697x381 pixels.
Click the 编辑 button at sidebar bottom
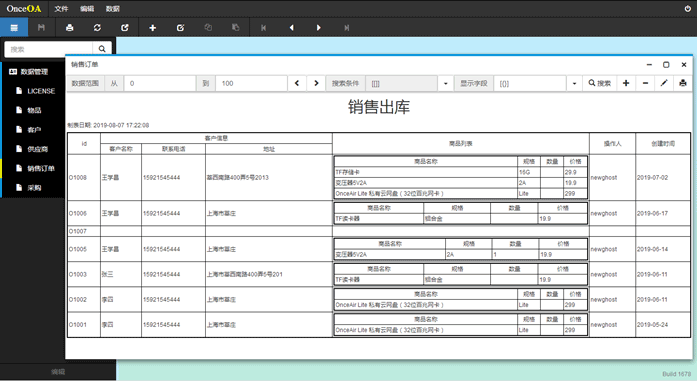[58, 372]
